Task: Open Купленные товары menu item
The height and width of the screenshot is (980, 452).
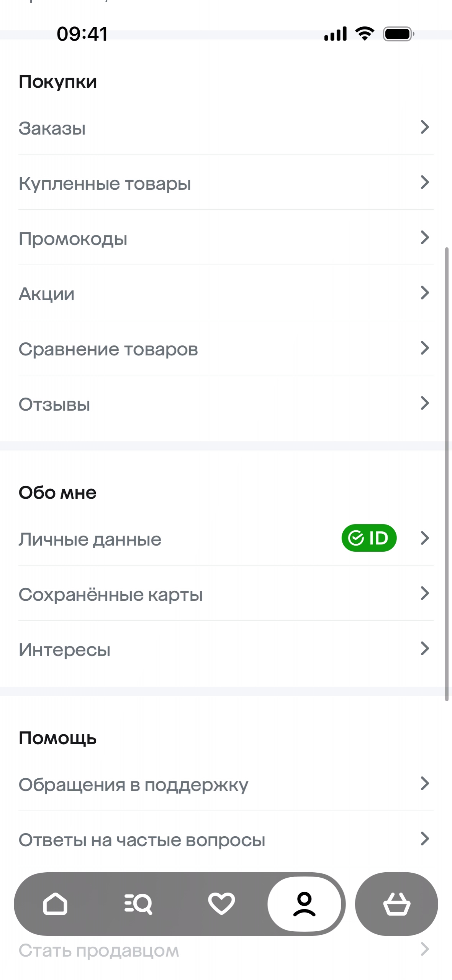Action: coord(105,184)
